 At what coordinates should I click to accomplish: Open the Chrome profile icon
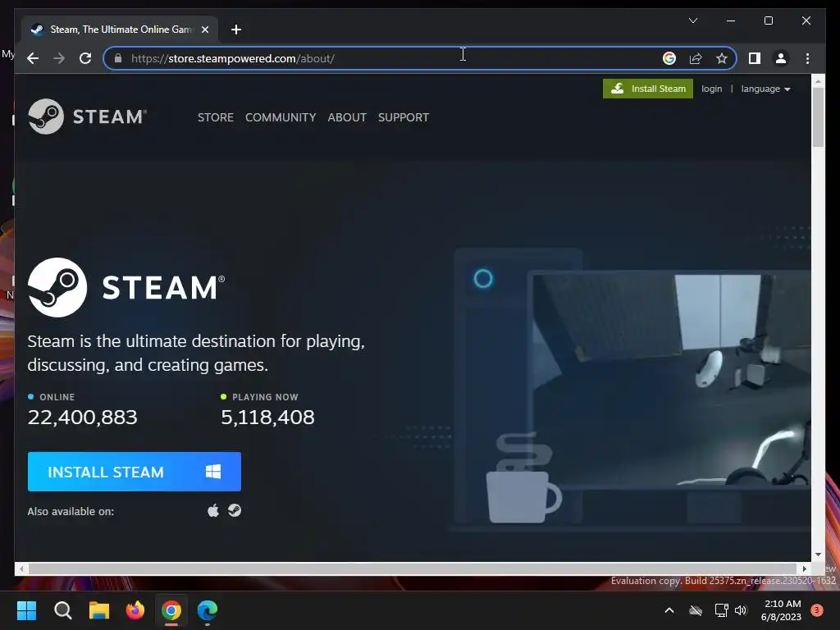(781, 58)
